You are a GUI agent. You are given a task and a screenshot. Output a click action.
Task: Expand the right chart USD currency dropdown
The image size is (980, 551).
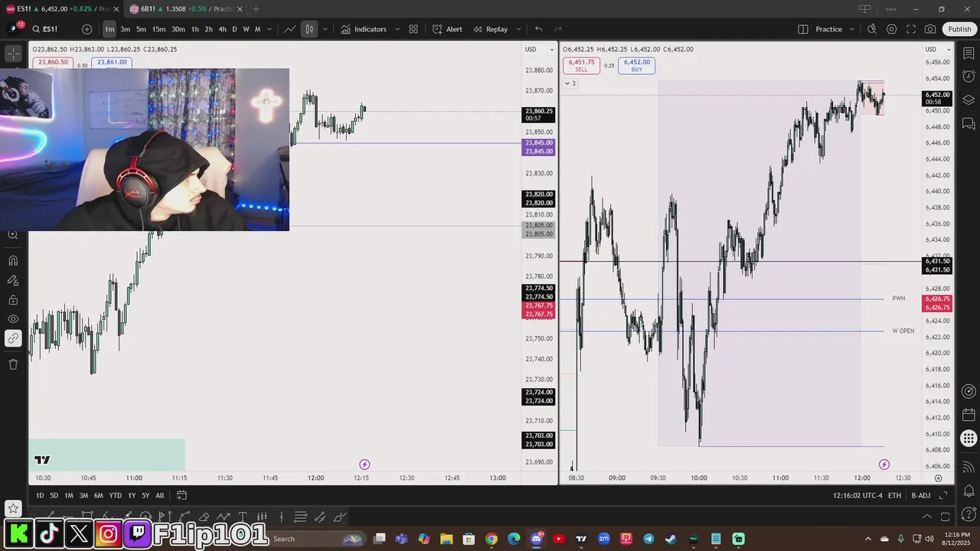click(939, 49)
